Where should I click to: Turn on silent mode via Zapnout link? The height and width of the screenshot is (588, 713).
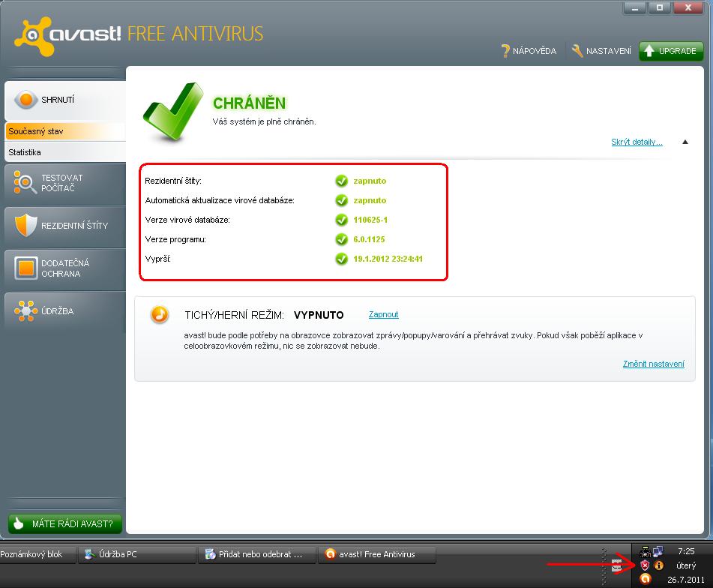coord(383,315)
